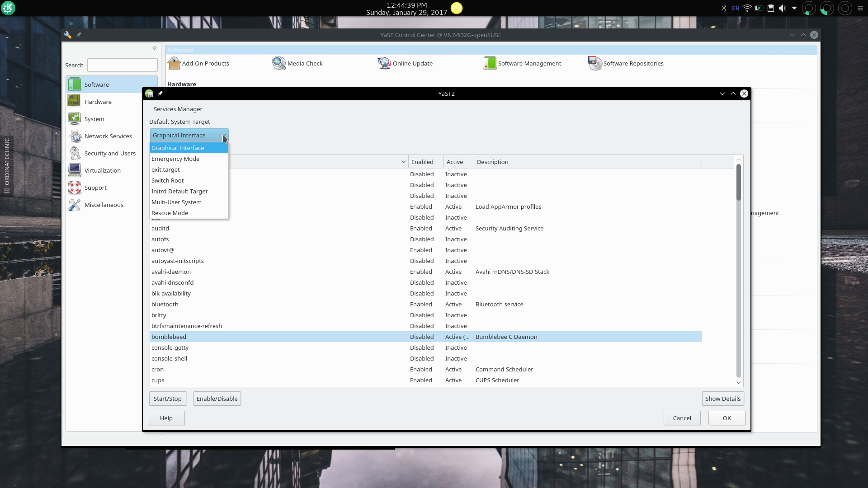Select the brltty service row

coord(426,315)
